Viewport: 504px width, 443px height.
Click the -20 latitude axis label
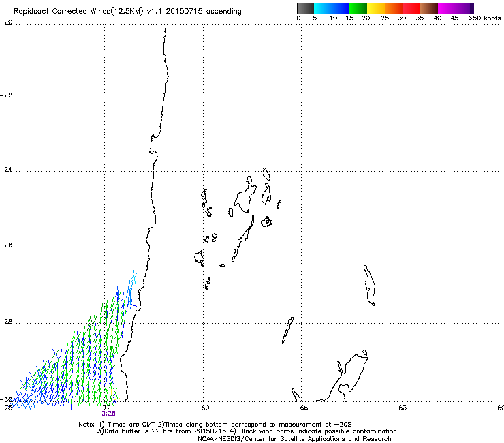click(x=6, y=22)
